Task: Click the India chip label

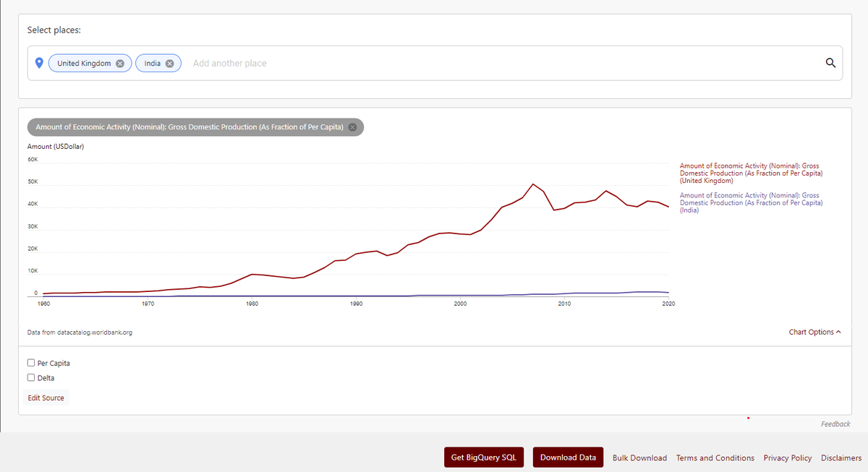Action: 153,64
